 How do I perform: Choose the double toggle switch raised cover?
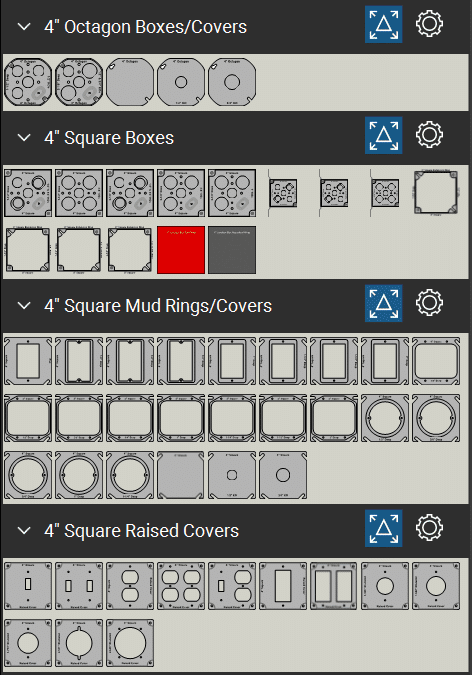(x=79, y=585)
